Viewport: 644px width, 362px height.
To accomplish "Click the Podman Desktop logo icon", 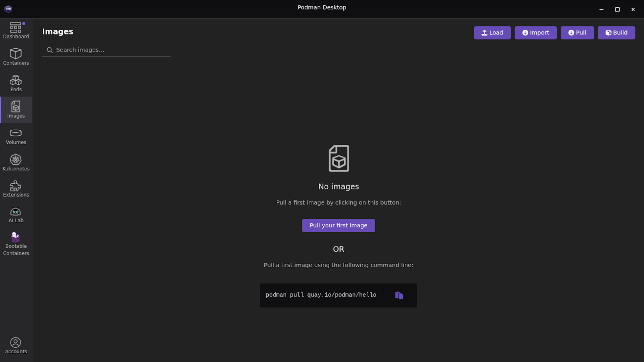I will (8, 9).
